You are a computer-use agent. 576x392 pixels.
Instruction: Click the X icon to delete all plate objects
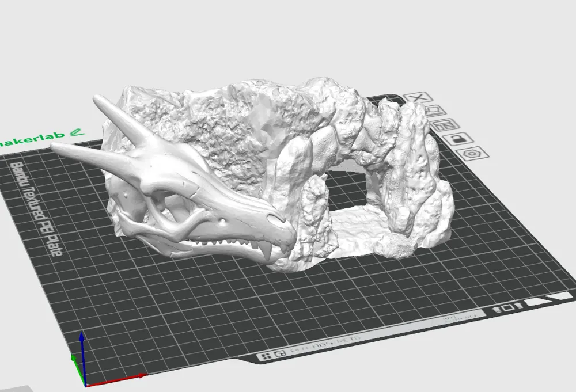418,97
